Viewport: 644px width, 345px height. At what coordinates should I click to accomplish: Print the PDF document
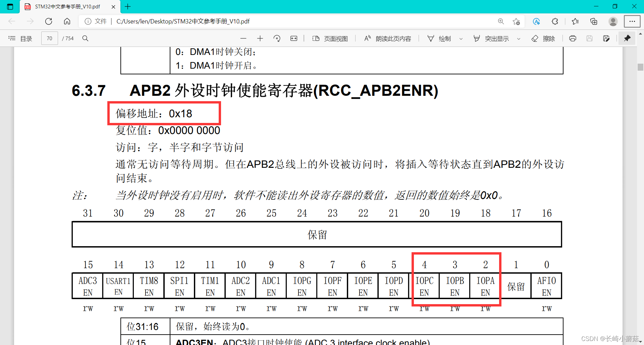[x=573, y=39]
